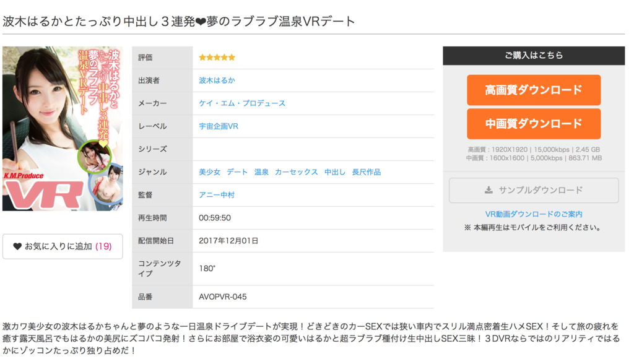Open the maker link ケイ・エム・プロデュース
Image resolution: width=634 pixels, height=364 pixels.
point(242,103)
